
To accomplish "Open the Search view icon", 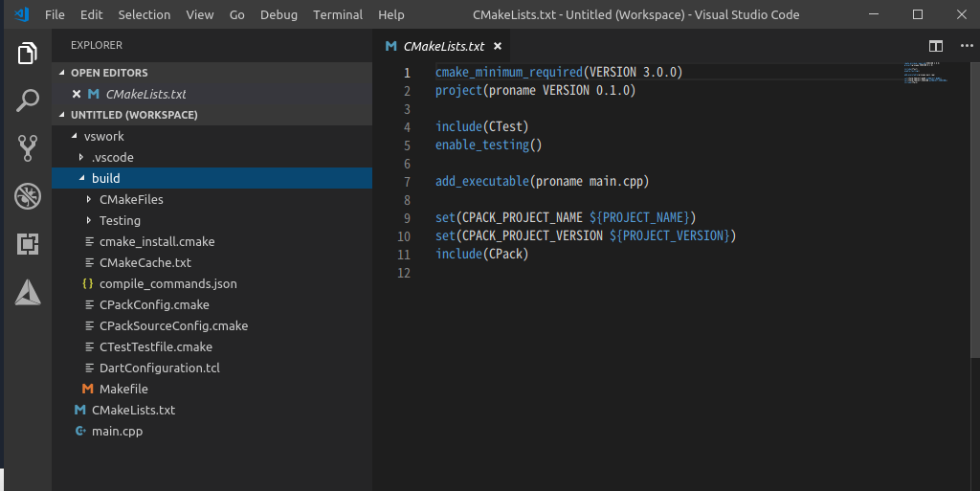I will click(x=27, y=100).
